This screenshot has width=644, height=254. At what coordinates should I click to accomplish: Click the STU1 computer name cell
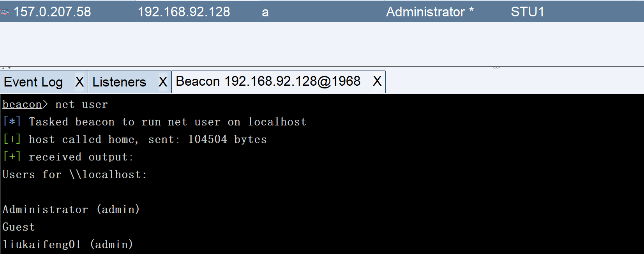click(x=528, y=12)
